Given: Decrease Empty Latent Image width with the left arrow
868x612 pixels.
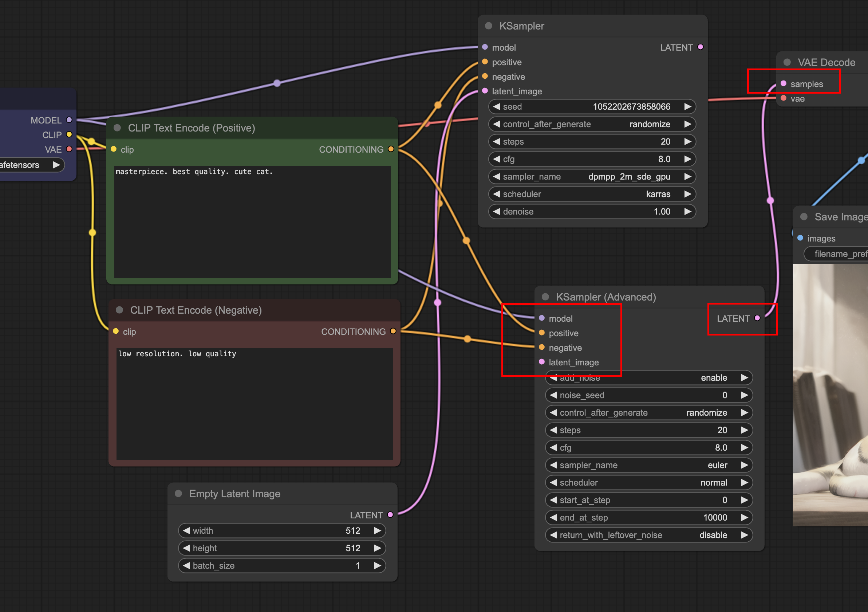Looking at the screenshot, I should point(186,530).
